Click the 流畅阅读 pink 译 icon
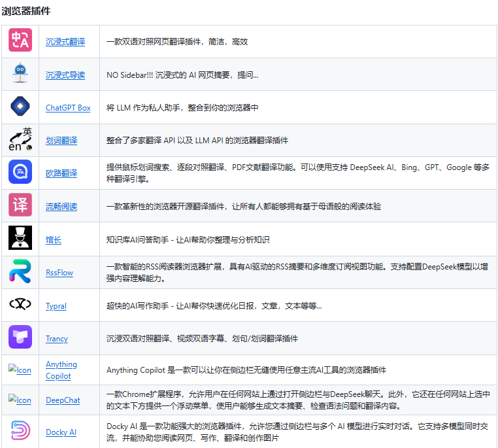 point(20,205)
